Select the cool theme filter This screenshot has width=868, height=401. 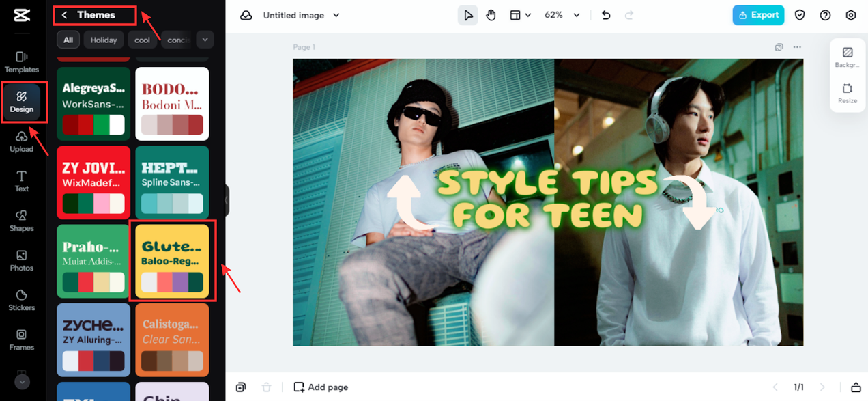click(143, 40)
